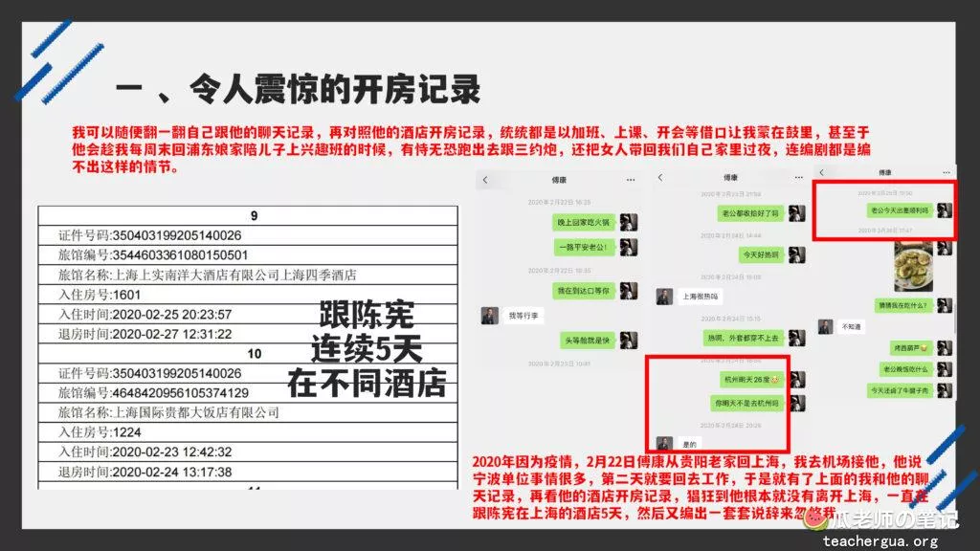Click the avatar beside the "不知道" message
980x551 pixels.
click(825, 326)
